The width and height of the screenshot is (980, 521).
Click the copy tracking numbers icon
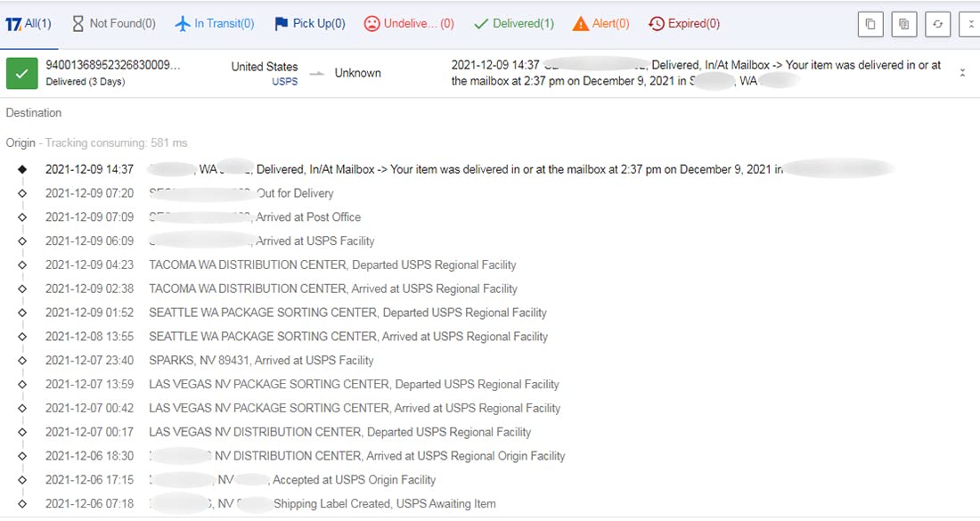tap(870, 24)
